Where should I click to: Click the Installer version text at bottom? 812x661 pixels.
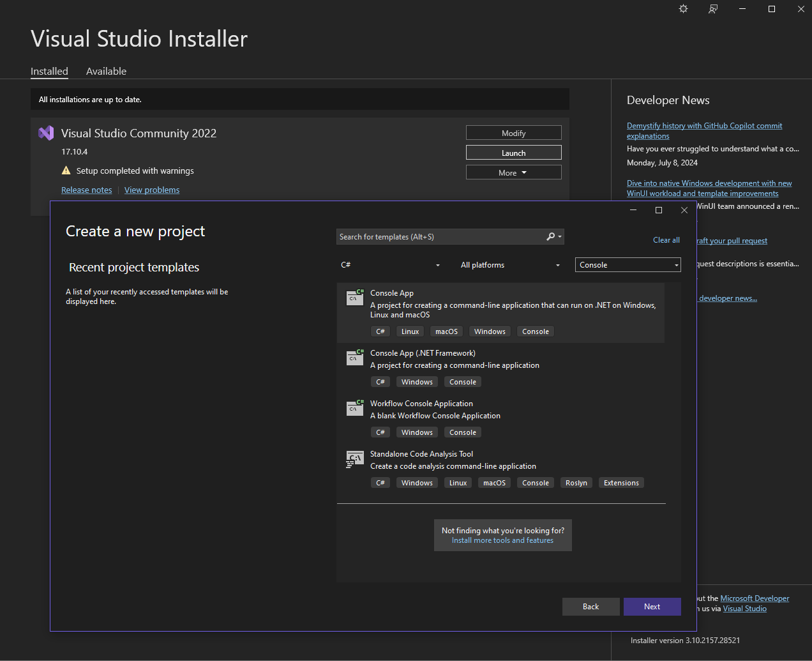[x=685, y=640]
